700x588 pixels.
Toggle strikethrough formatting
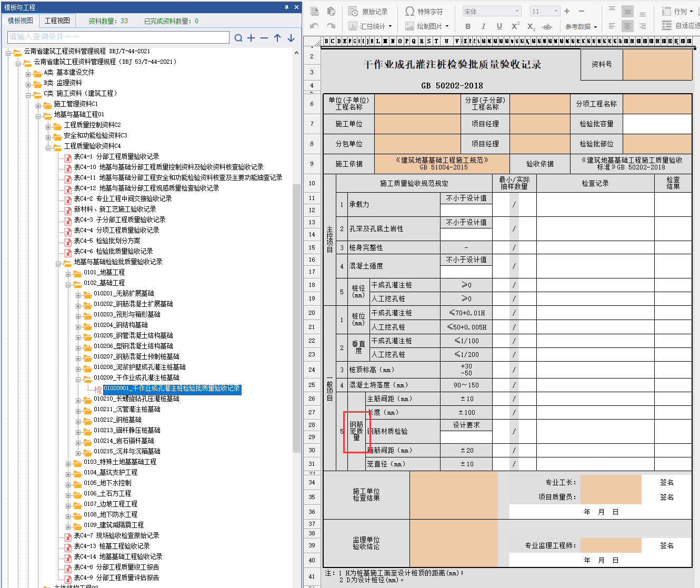pos(547,26)
